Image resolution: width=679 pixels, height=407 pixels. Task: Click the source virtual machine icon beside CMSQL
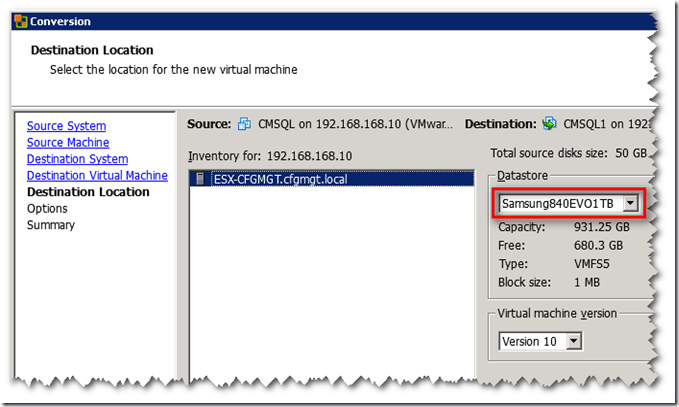(244, 125)
